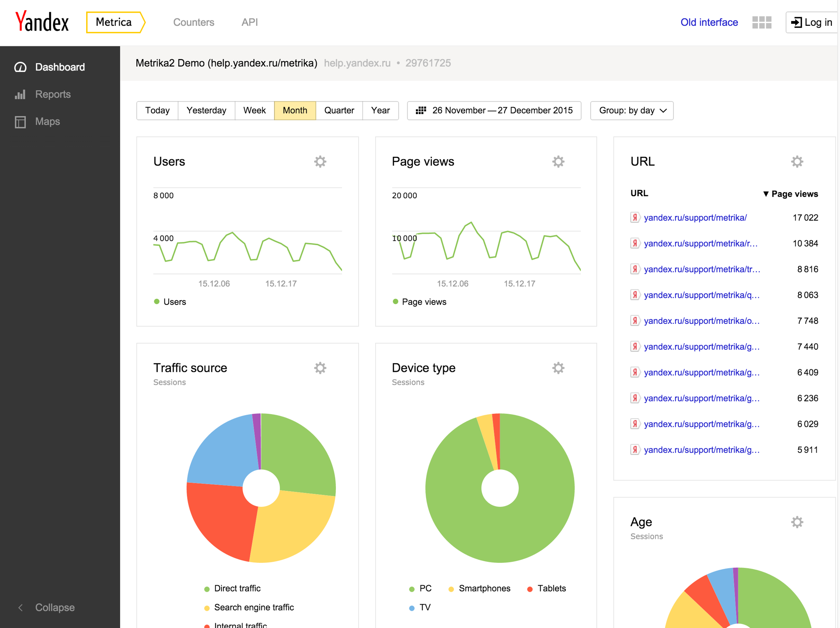This screenshot has height=628, width=840.
Task: Click favicon beside yandex.ru/support/metrika/ row
Action: click(635, 218)
